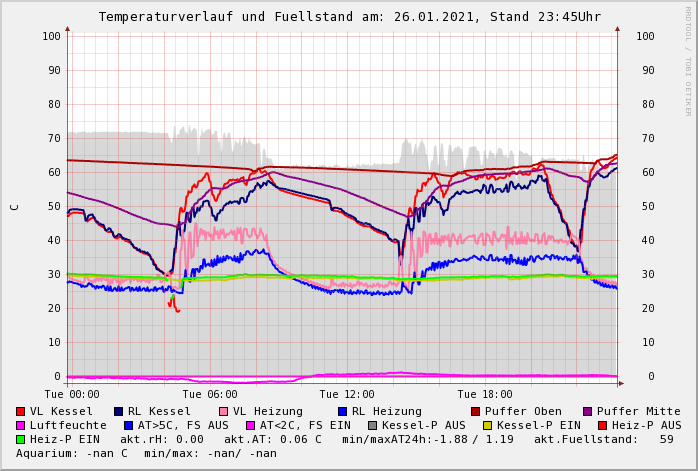Click the red VL Kessel legend swatch
The image size is (698, 471).
pyautogui.click(x=21, y=411)
